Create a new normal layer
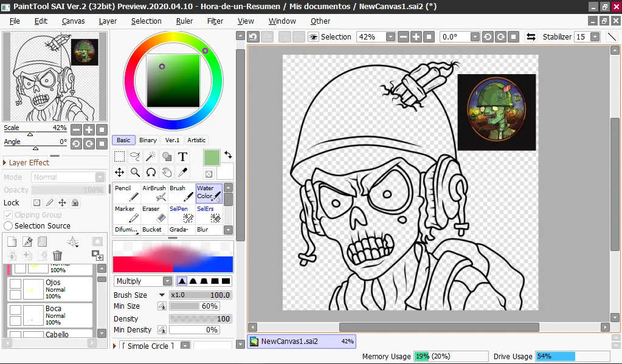622x364 pixels. (x=12, y=241)
